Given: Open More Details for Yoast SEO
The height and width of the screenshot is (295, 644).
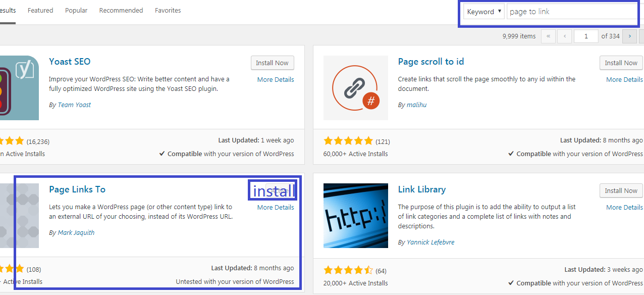Looking at the screenshot, I should point(275,79).
